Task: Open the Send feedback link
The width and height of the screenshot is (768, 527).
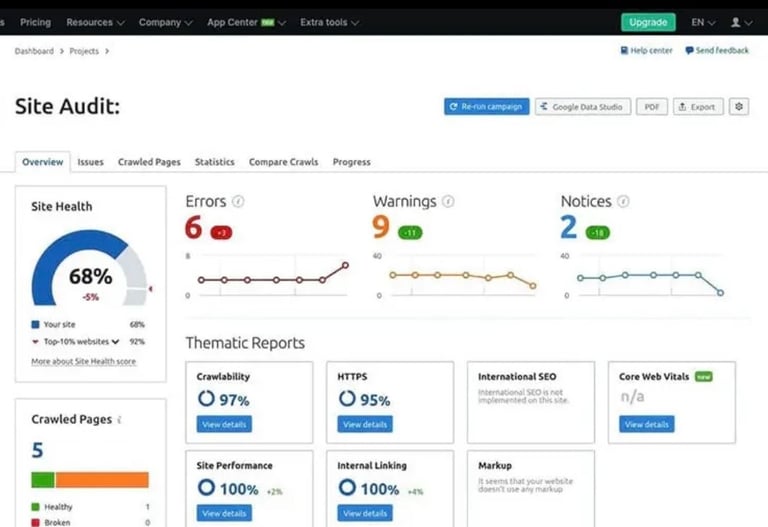Action: [x=717, y=50]
